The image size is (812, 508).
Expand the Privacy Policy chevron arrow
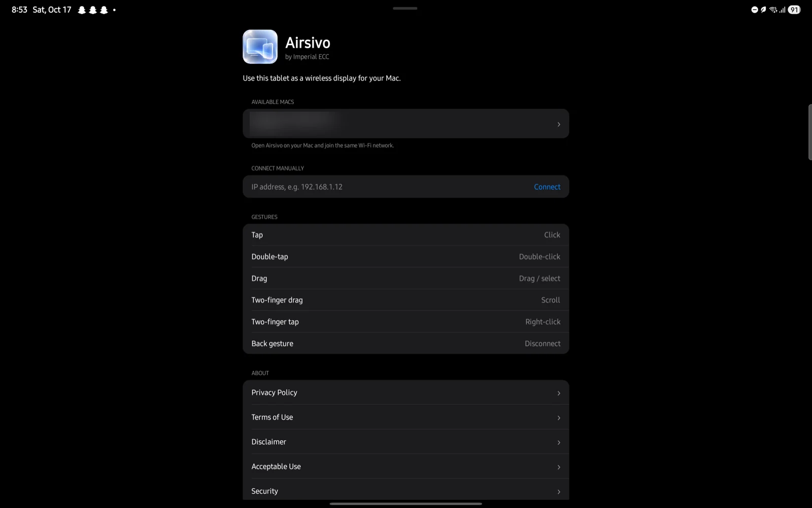(559, 393)
